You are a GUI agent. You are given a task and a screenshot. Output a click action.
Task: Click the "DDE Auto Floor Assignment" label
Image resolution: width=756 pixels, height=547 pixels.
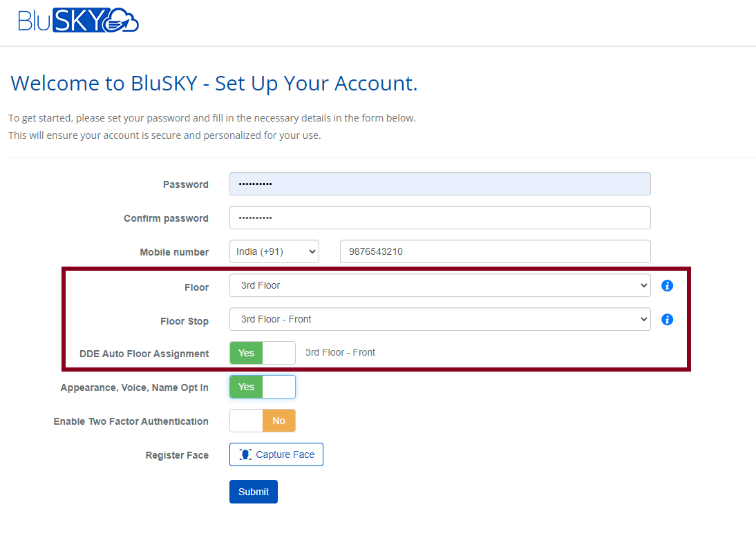tap(144, 354)
